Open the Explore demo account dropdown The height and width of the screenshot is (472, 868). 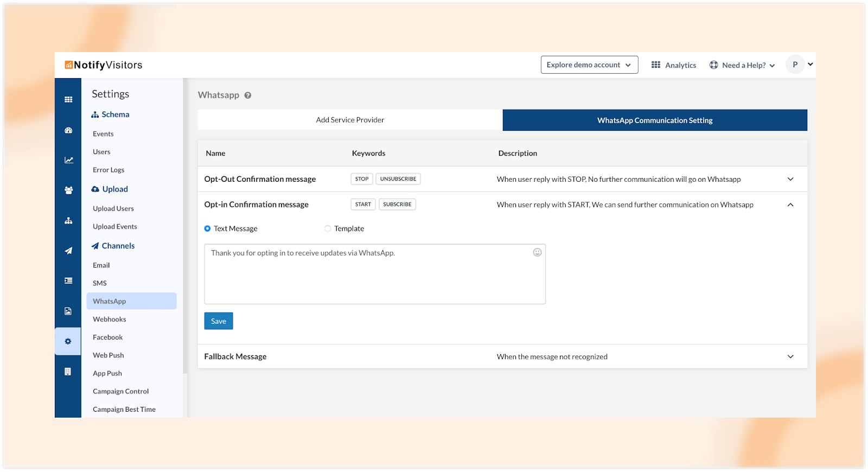point(589,65)
